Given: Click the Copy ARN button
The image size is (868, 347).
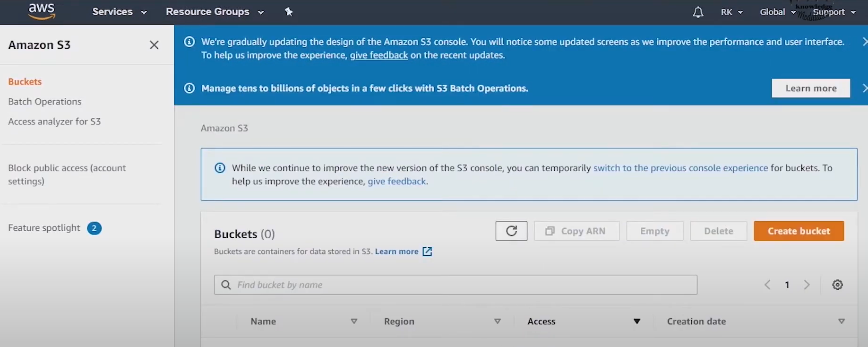Looking at the screenshot, I should [576, 231].
